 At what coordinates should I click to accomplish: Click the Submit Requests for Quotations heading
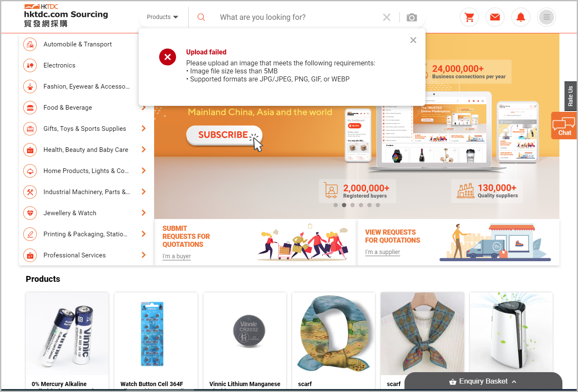click(186, 236)
